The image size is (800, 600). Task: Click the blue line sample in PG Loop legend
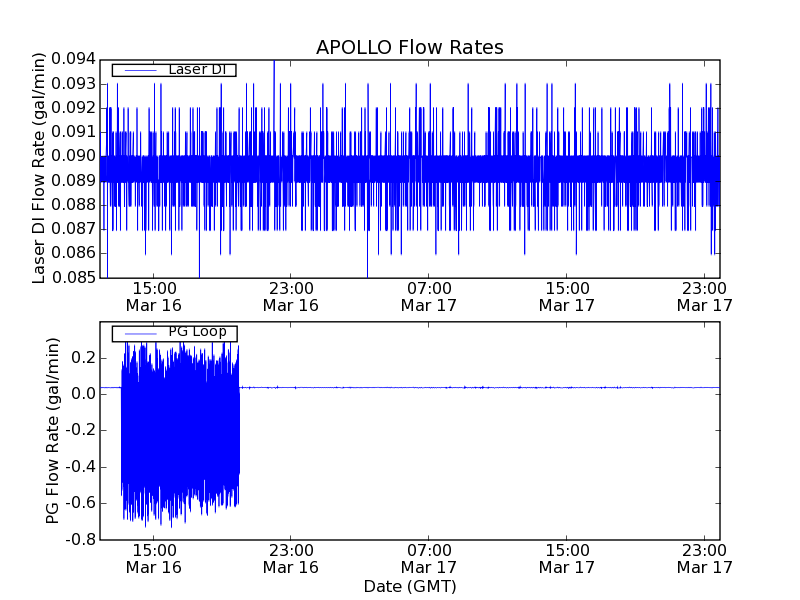140,333
